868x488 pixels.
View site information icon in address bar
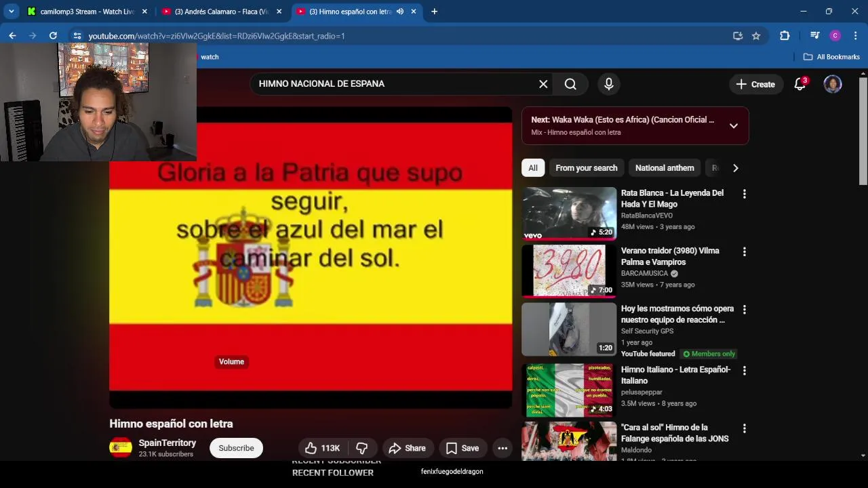77,36
